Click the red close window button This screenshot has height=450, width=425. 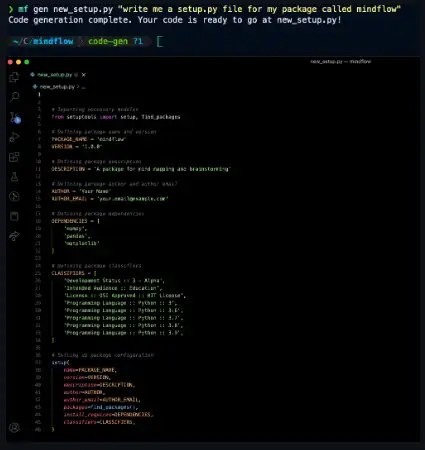(10, 62)
